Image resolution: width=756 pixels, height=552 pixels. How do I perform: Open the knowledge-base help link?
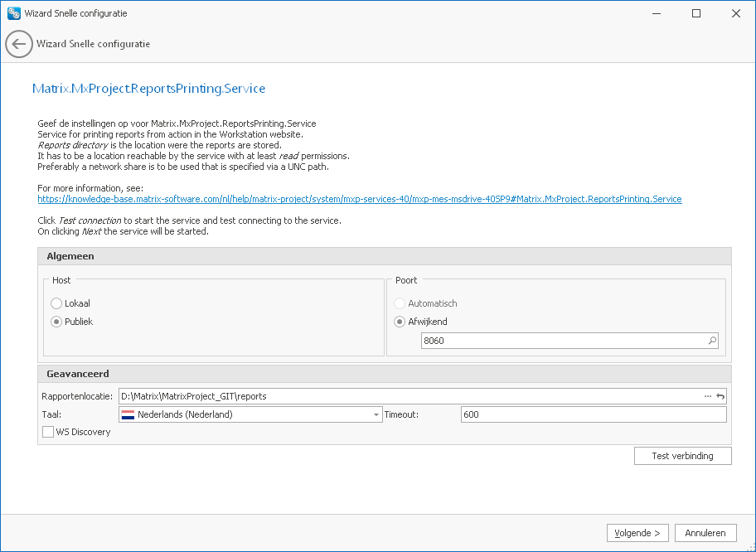tap(360, 199)
